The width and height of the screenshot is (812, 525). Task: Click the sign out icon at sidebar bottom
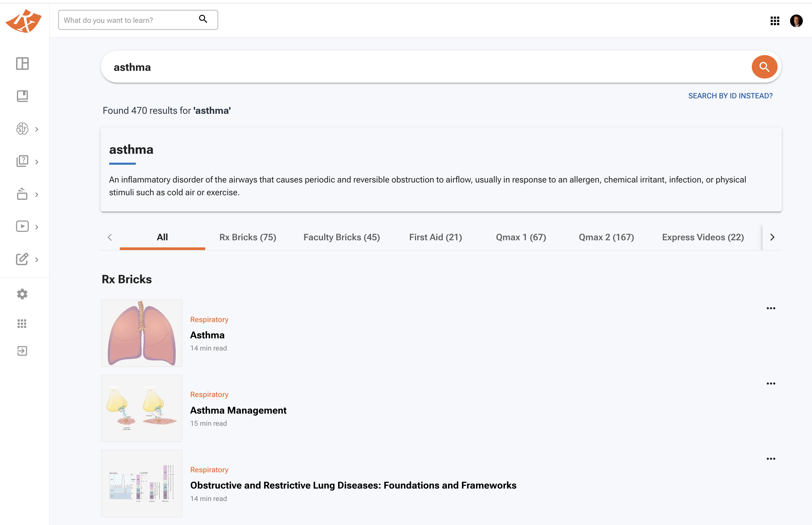click(x=22, y=351)
